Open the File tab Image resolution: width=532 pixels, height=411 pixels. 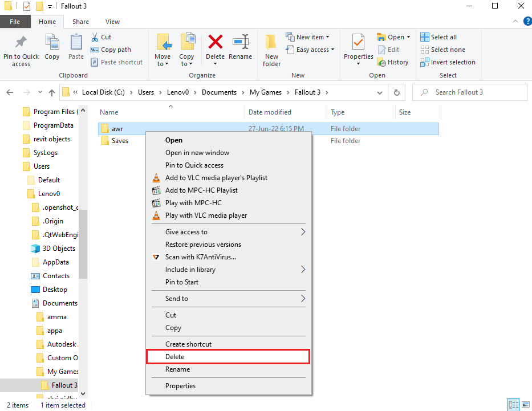coord(15,22)
